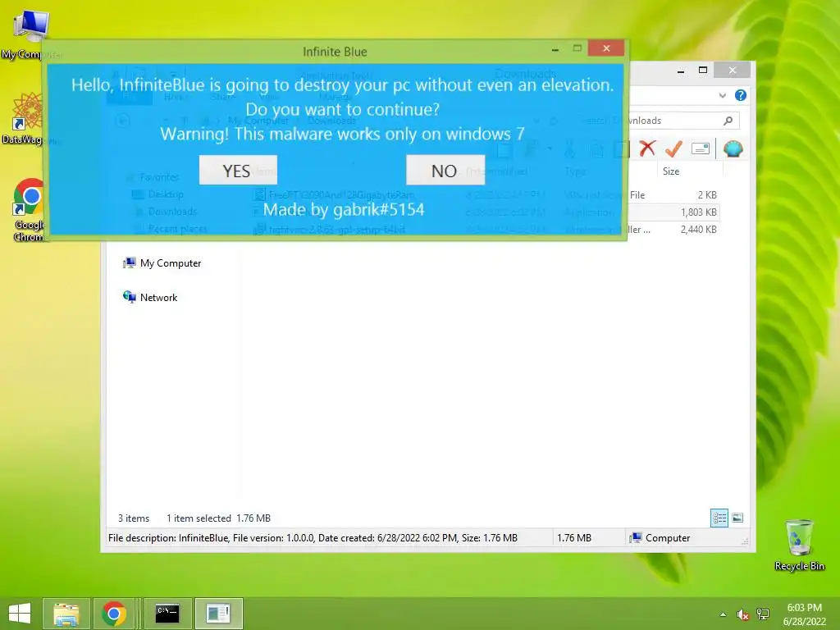This screenshot has width=840, height=630.
Task: Click '3 items' status bar text
Action: coord(134,518)
